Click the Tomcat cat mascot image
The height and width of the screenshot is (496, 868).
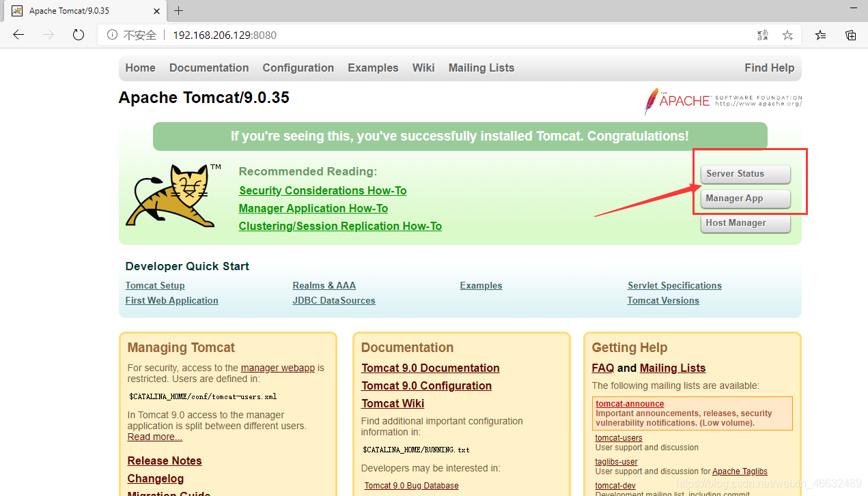tap(174, 195)
